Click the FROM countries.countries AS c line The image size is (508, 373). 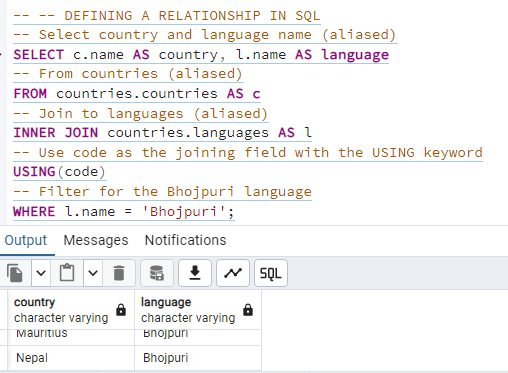click(x=137, y=94)
